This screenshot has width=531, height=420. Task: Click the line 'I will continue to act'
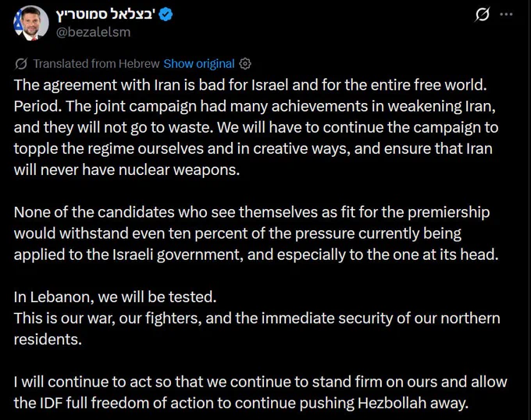[x=260, y=382]
